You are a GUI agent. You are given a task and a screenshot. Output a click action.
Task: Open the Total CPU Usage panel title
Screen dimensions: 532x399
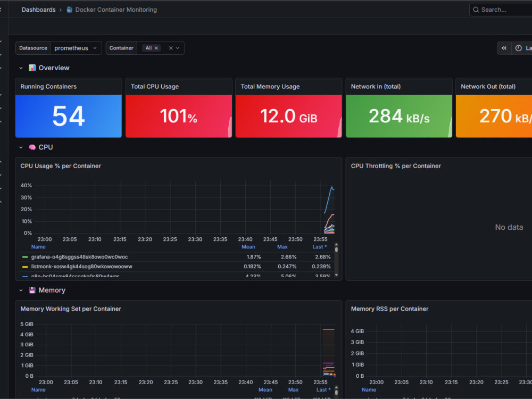(x=155, y=87)
